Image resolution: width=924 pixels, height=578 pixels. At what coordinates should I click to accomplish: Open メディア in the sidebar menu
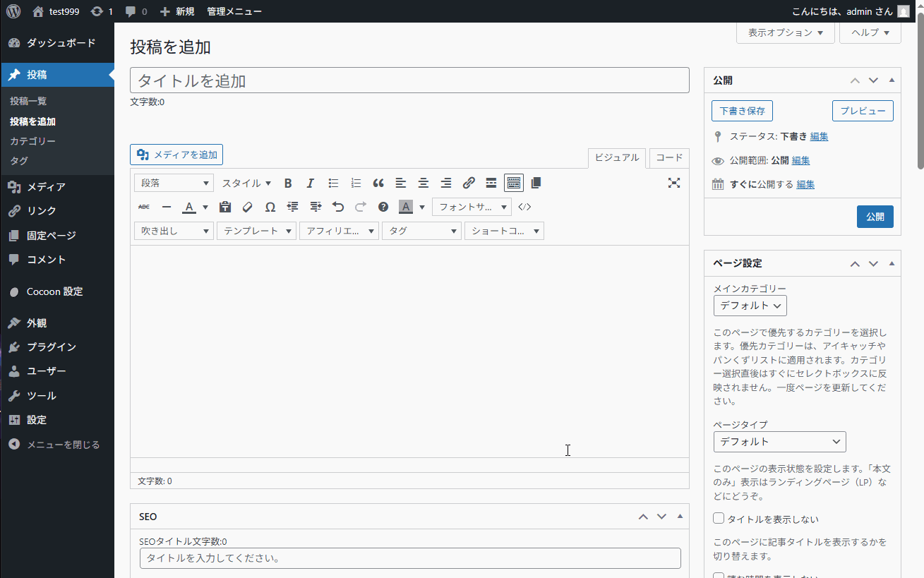(57, 187)
